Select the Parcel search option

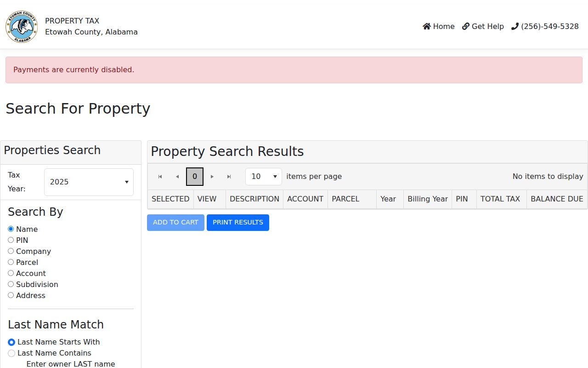pos(11,262)
